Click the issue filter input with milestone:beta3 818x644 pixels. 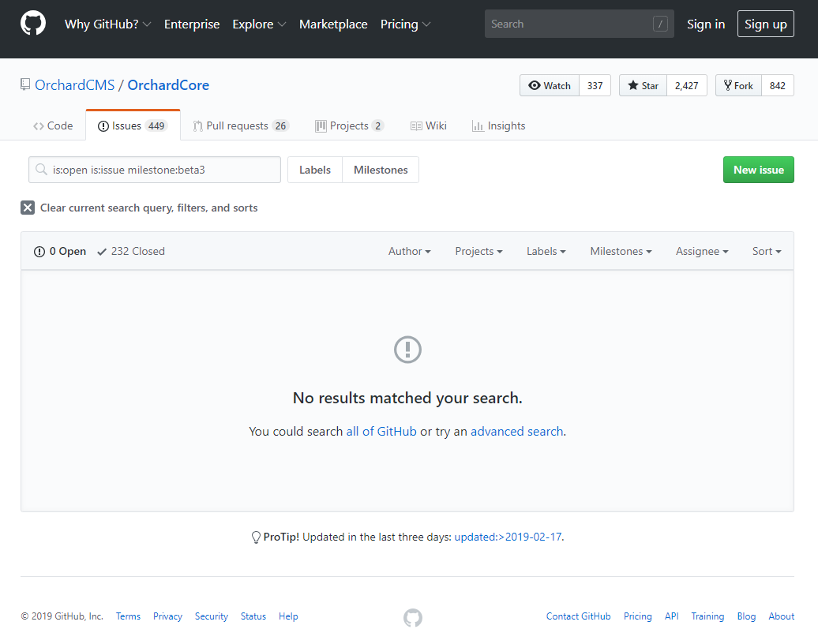click(x=155, y=170)
